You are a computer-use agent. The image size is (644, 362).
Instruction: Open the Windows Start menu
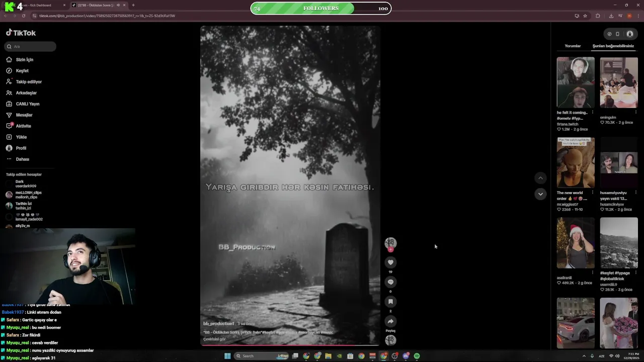pos(227,356)
